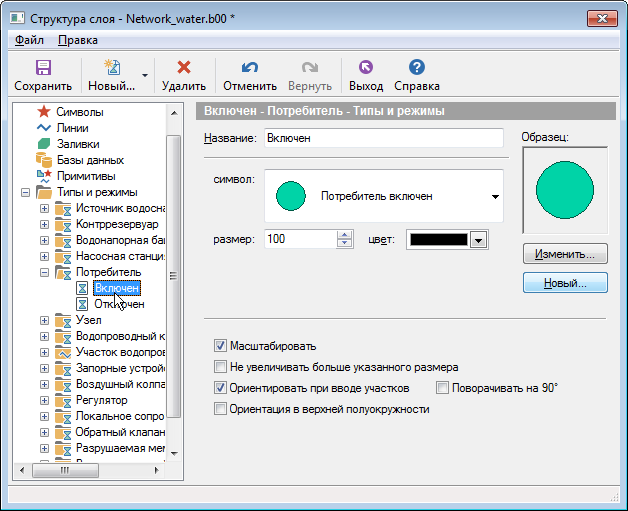Collapse the Потребитель tree node
The width and height of the screenshot is (628, 511).
pyautogui.click(x=44, y=272)
